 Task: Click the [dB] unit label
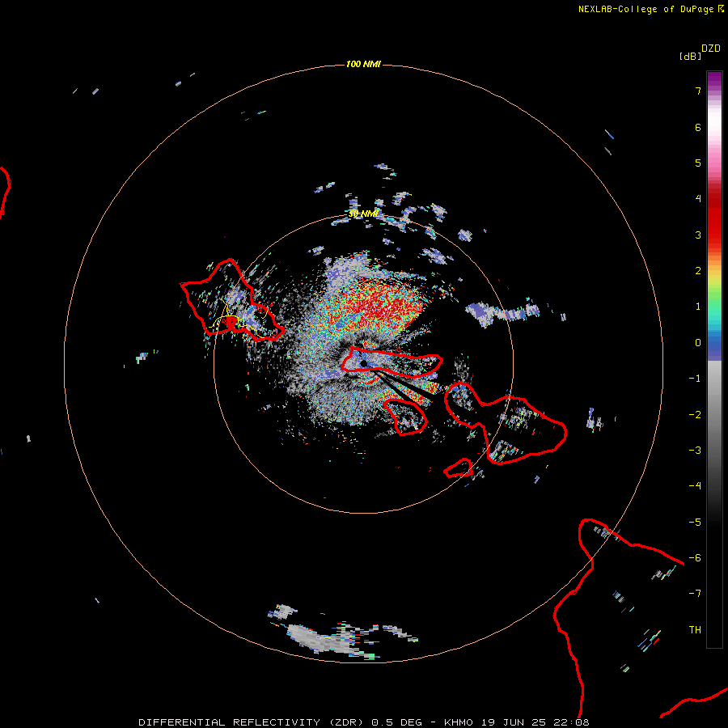(x=690, y=56)
